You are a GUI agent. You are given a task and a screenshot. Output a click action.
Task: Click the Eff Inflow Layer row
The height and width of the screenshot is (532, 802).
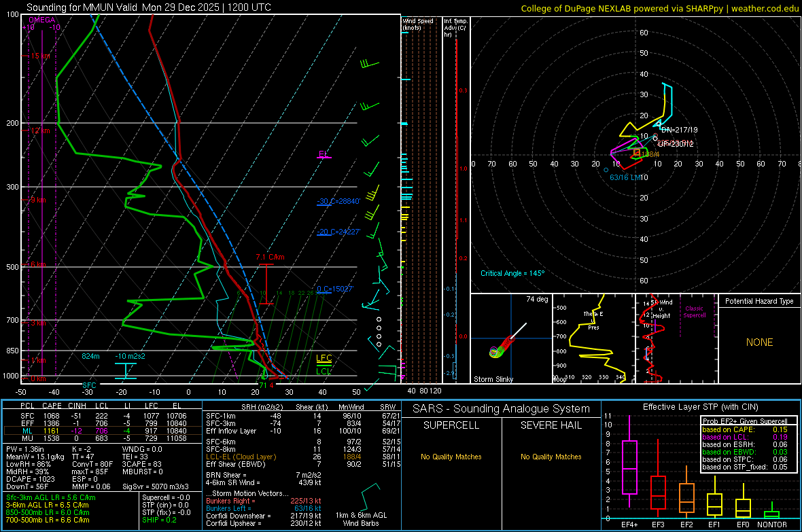tap(303, 431)
